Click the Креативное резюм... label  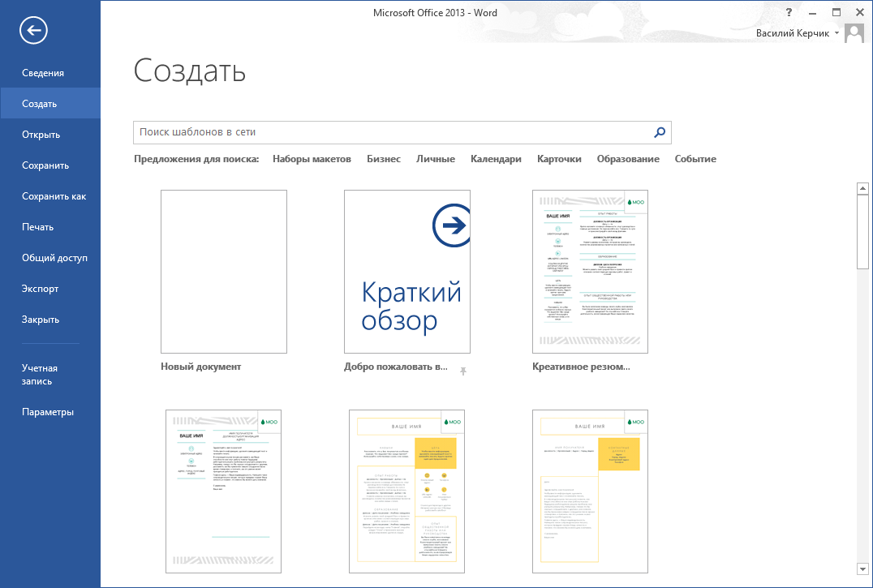(581, 367)
